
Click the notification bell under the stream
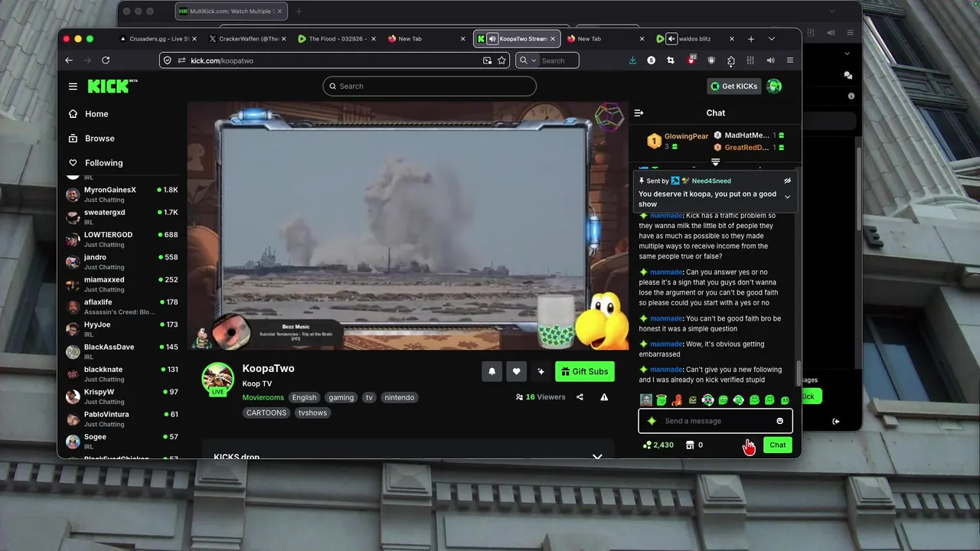tap(492, 371)
